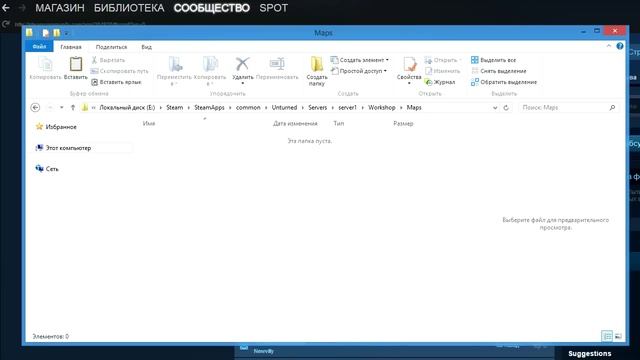Image resolution: width=640 pixels, height=360 pixels.
Task: Go back using Explorer back arrow
Action: tap(36, 107)
